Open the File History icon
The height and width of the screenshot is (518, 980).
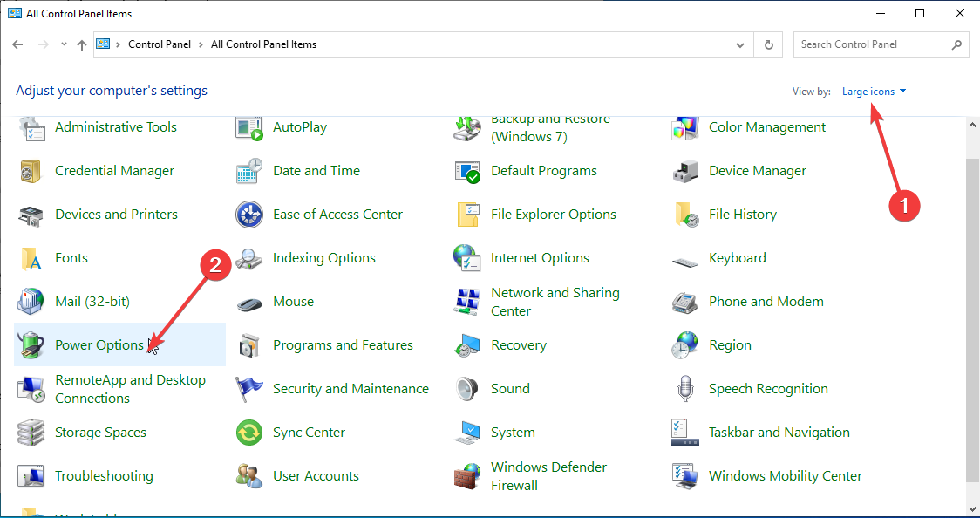click(x=685, y=215)
